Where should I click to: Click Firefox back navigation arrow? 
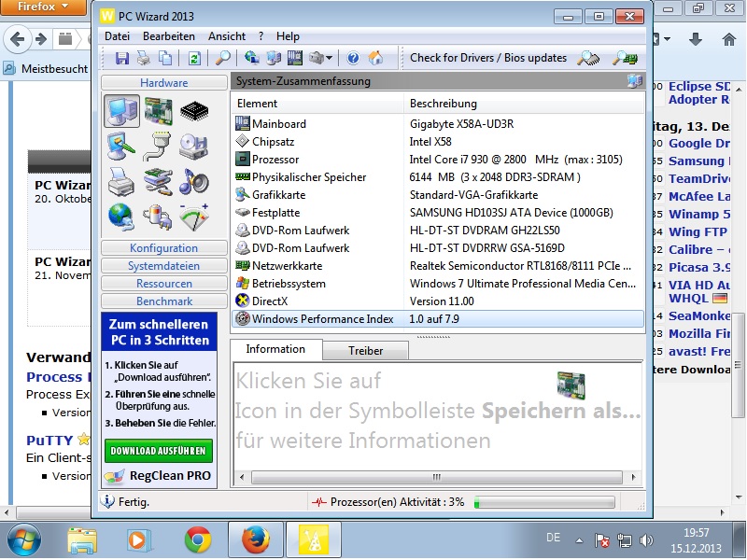click(18, 39)
